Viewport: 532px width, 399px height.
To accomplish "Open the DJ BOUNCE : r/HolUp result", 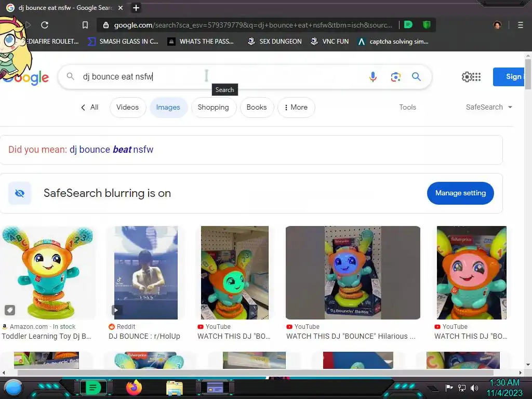I will 144,336.
